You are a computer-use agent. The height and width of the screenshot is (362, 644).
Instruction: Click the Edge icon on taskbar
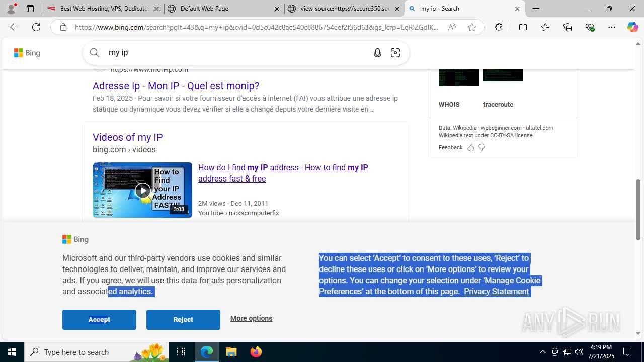(207, 352)
